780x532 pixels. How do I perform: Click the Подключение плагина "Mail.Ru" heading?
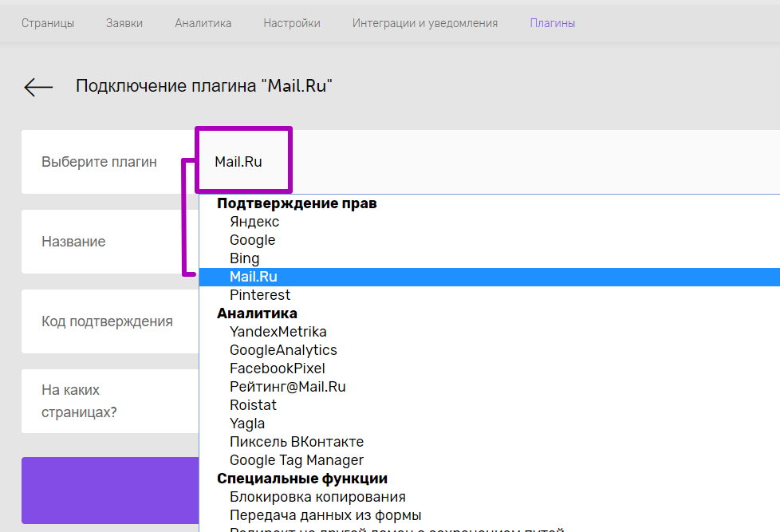point(204,86)
